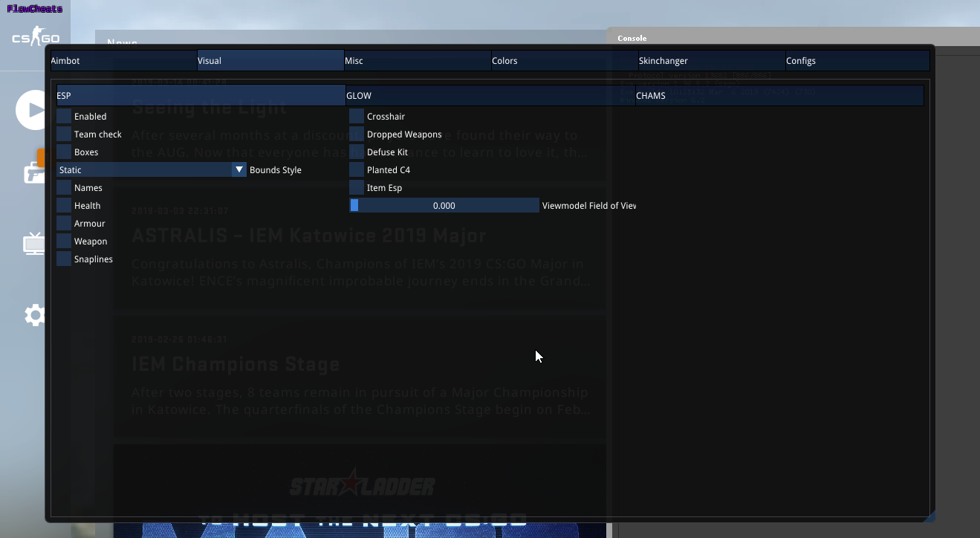Enable the Team check checkbox

[x=64, y=134]
